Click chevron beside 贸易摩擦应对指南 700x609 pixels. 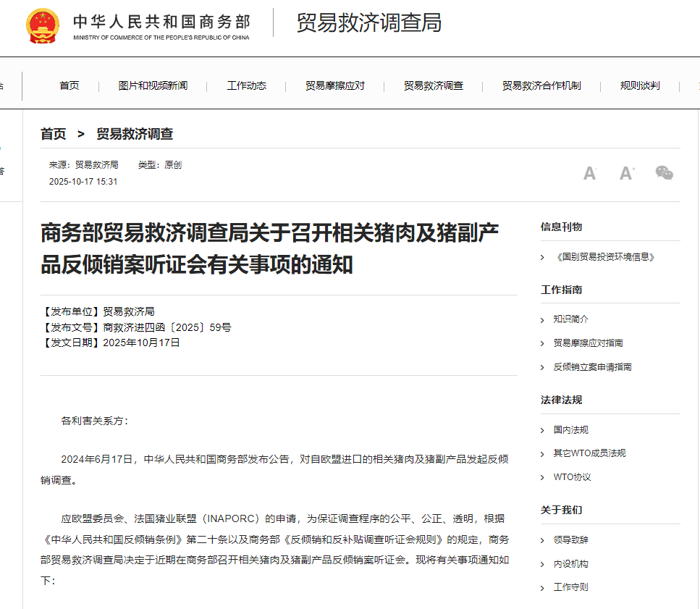tap(542, 344)
